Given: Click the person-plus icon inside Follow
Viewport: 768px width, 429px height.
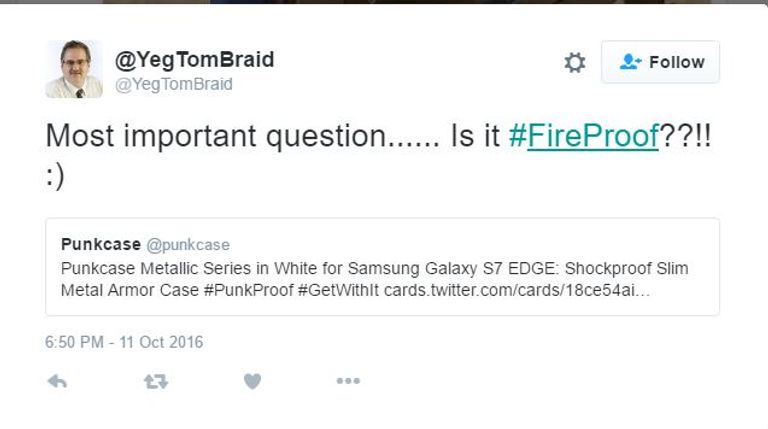Looking at the screenshot, I should click(630, 62).
